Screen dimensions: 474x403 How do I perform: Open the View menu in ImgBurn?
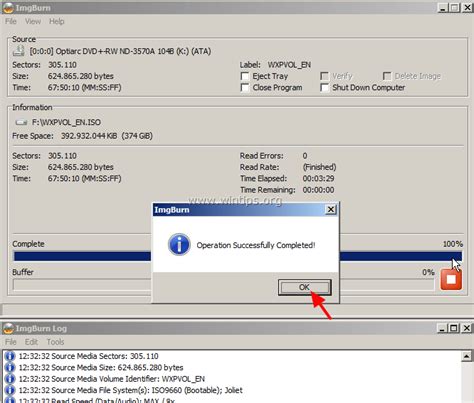33,21
